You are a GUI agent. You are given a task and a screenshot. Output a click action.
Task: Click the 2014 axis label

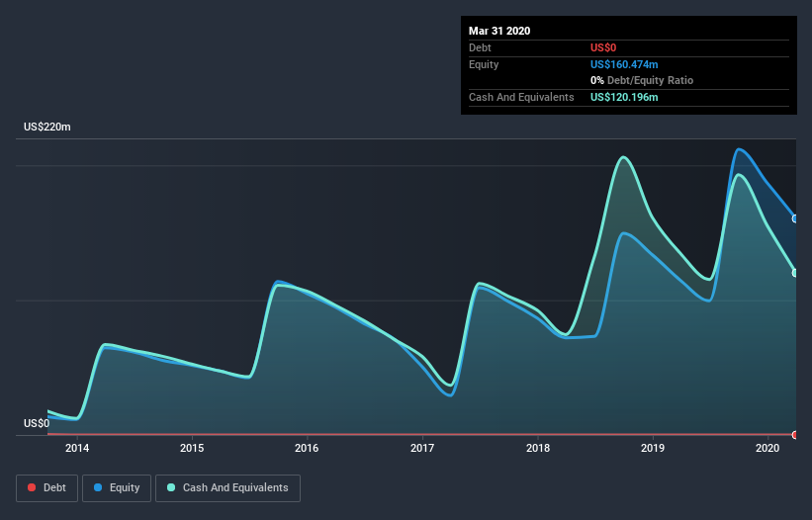click(x=77, y=448)
